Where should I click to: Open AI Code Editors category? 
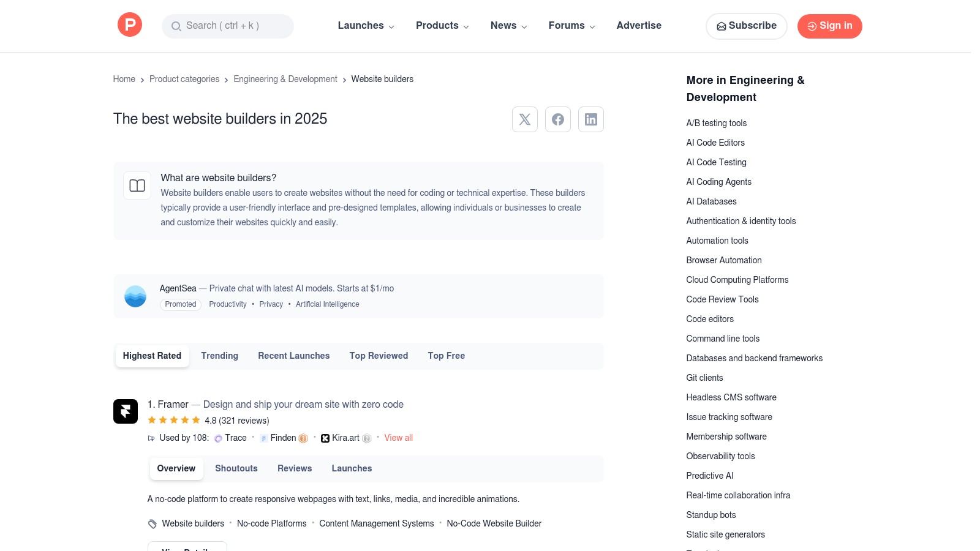pyautogui.click(x=715, y=143)
